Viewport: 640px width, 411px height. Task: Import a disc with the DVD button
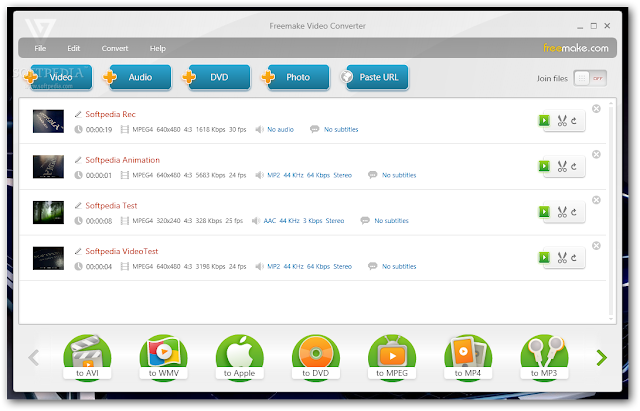click(217, 77)
